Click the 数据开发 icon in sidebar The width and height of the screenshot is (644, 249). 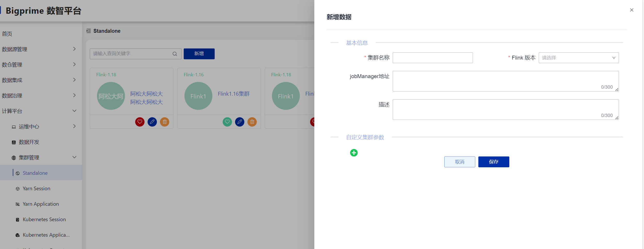[x=14, y=142]
